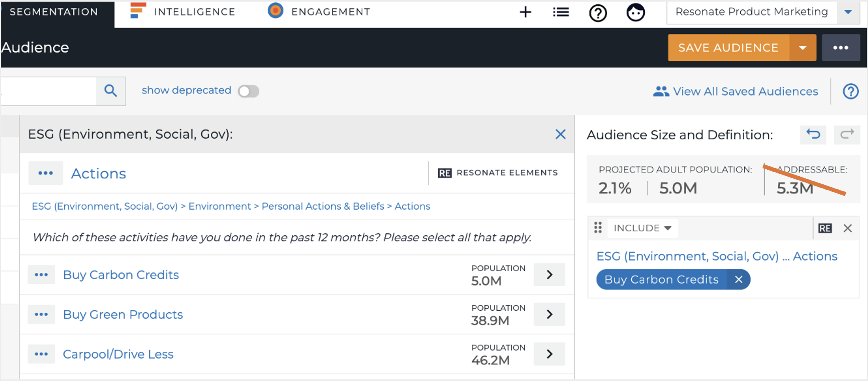Click the ESG ... Actions link in definition
This screenshot has height=381, width=868.
pos(717,256)
